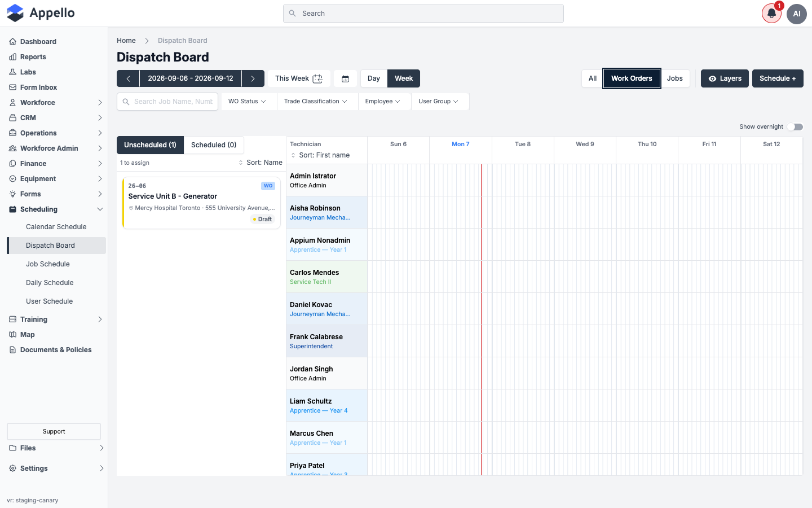Click the Labs flask icon
The height and width of the screenshot is (508, 812).
(12, 72)
